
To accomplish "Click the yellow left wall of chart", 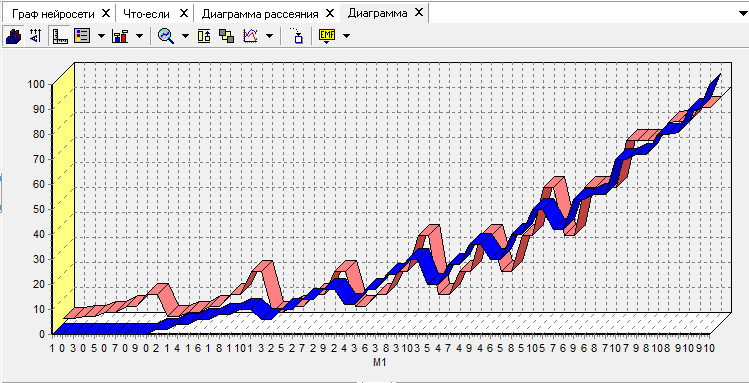I will [64, 198].
